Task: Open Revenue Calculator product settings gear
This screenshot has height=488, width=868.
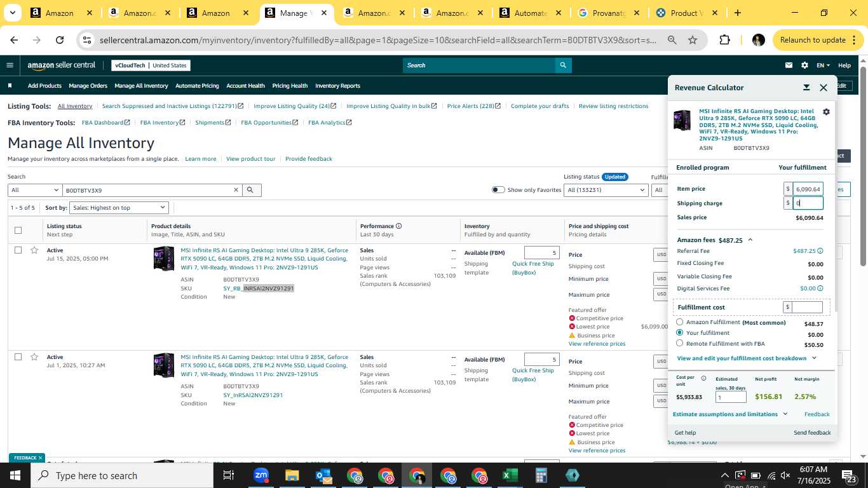Action: [x=826, y=112]
